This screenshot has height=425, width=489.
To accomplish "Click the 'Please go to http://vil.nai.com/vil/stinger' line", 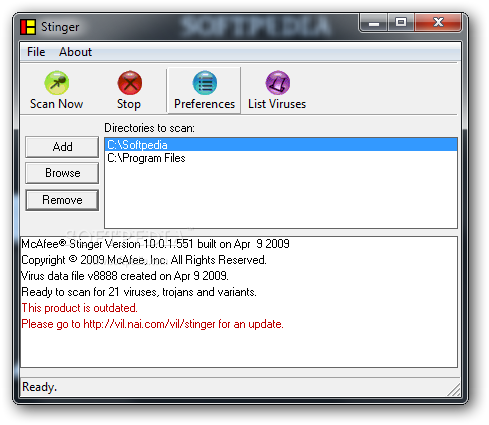I will 153,324.
